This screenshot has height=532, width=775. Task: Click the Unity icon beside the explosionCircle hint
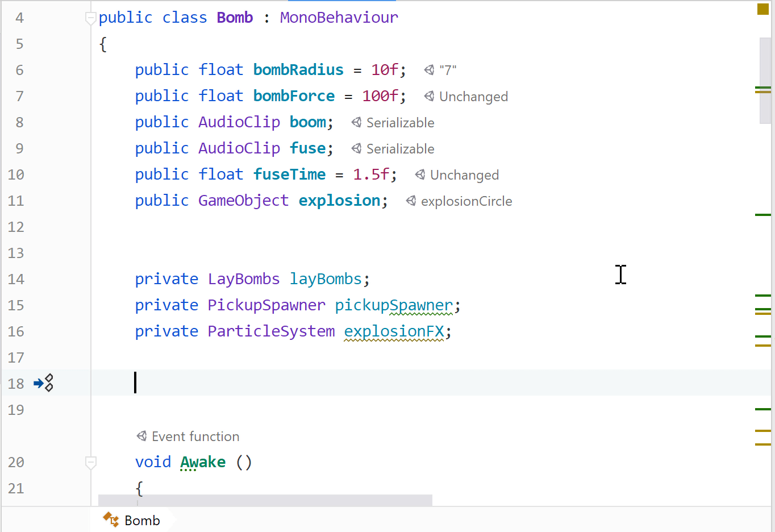[x=411, y=201]
